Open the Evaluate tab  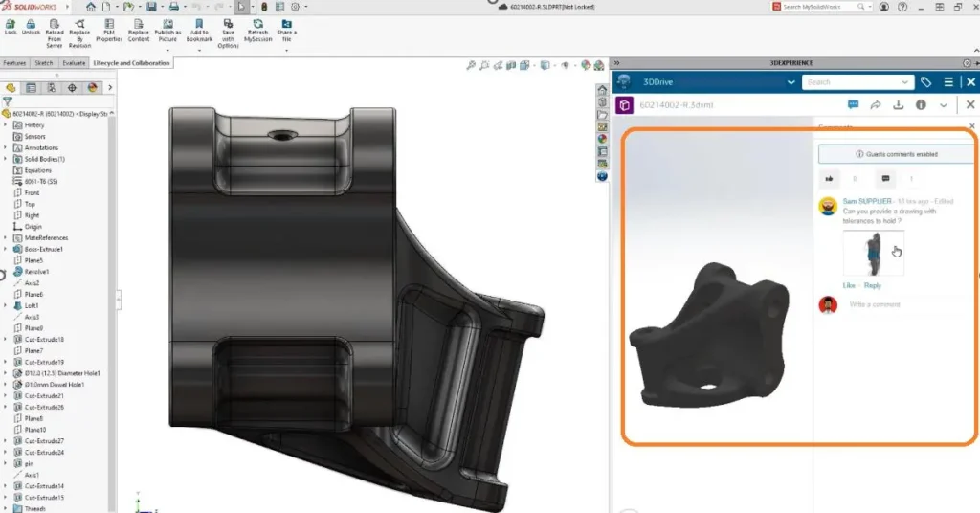(74, 63)
